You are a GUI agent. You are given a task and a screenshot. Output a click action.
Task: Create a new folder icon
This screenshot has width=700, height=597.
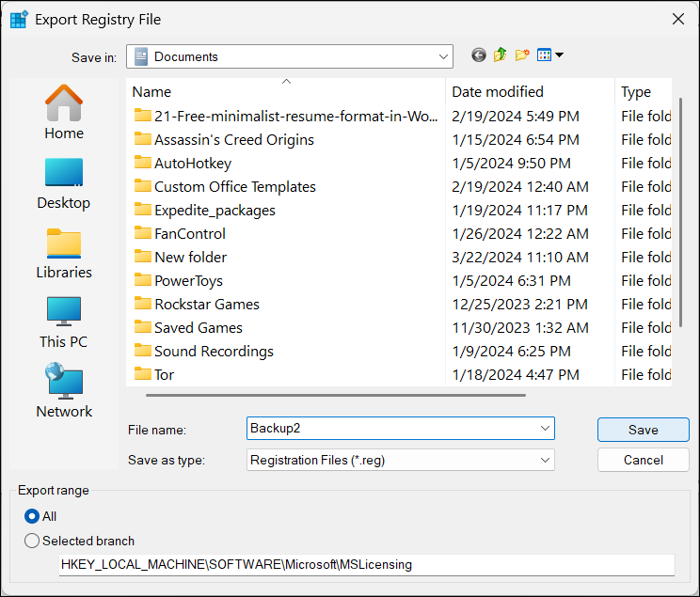[x=522, y=55]
